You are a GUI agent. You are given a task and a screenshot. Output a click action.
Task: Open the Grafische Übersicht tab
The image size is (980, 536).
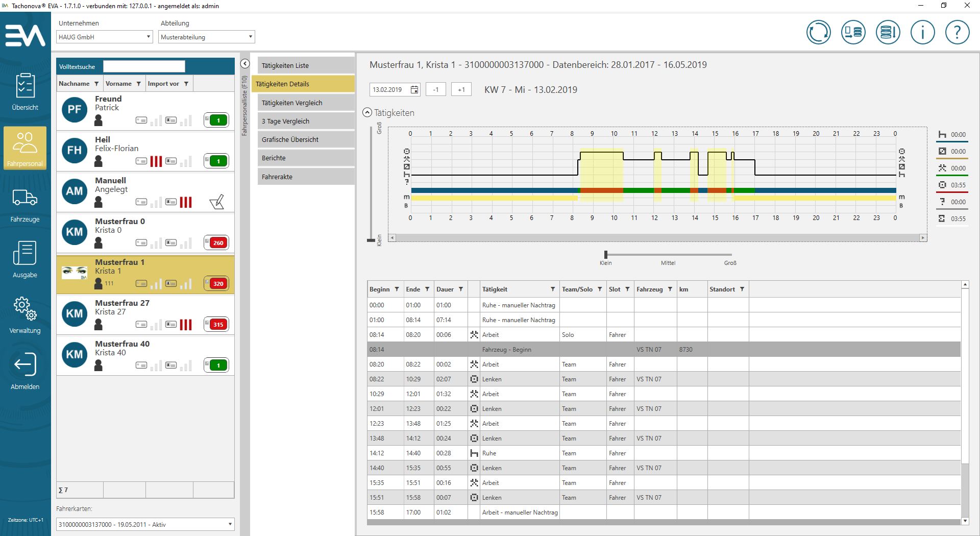(x=306, y=139)
